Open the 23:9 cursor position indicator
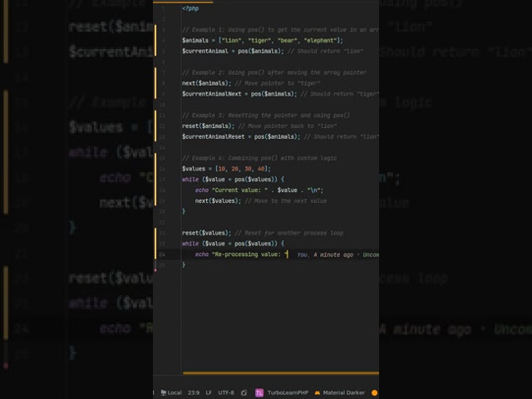Screen dimensions: 532x399 194,392
